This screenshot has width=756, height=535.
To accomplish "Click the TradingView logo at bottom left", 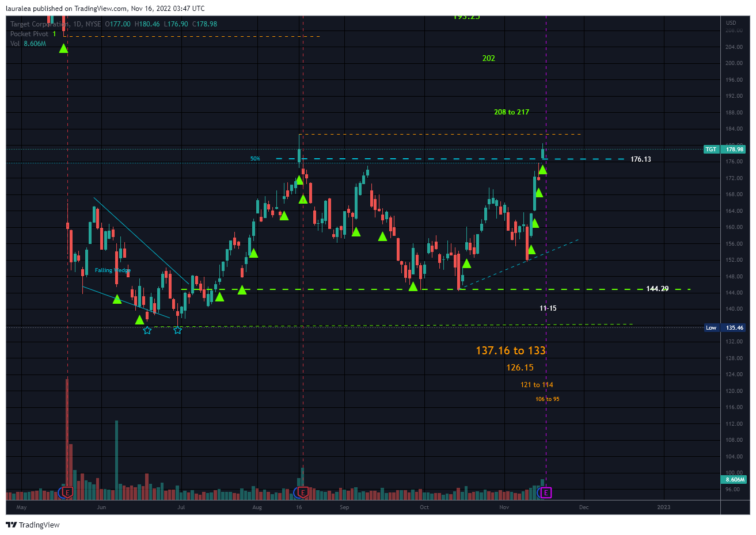I will 33,525.
